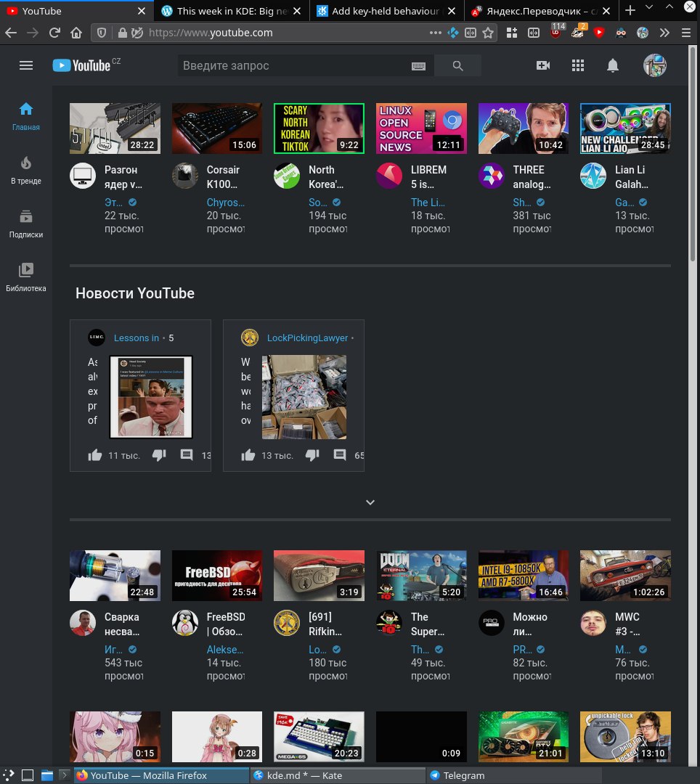Image resolution: width=700 pixels, height=784 pixels.
Task: Open Lessons in channel link
Action: click(137, 338)
